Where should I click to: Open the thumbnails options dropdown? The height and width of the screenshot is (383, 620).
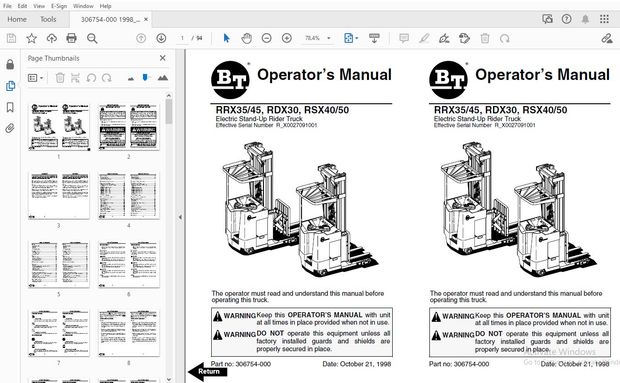point(36,78)
